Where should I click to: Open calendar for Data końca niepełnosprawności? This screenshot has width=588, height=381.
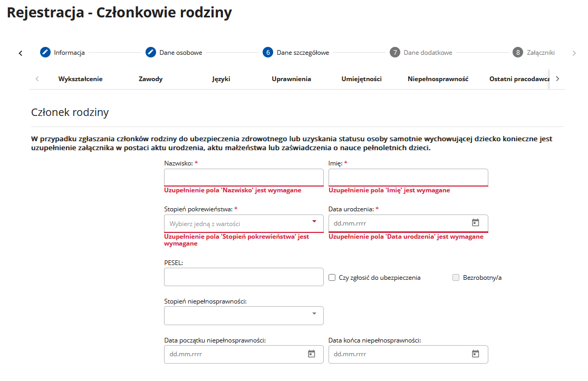[x=476, y=354]
